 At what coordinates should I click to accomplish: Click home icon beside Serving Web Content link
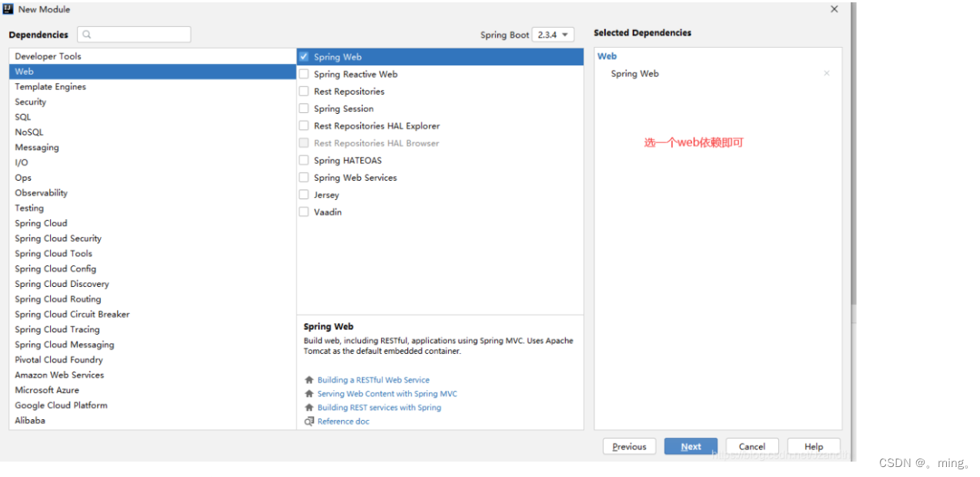point(309,394)
